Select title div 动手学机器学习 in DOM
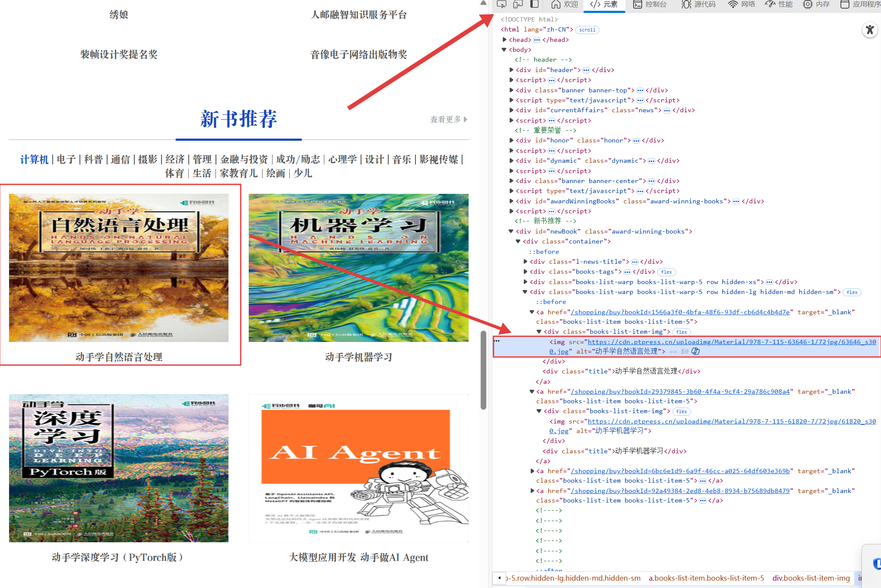The height and width of the screenshot is (588, 881). click(615, 451)
